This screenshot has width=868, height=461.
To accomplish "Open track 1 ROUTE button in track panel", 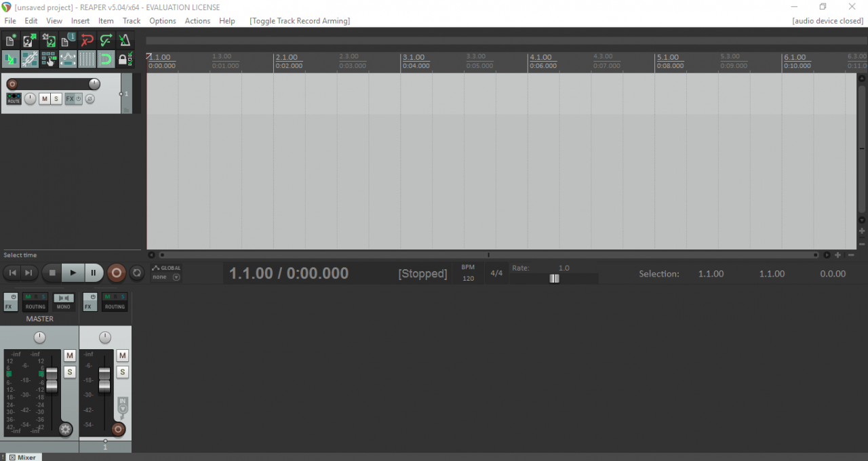I will click(x=14, y=99).
